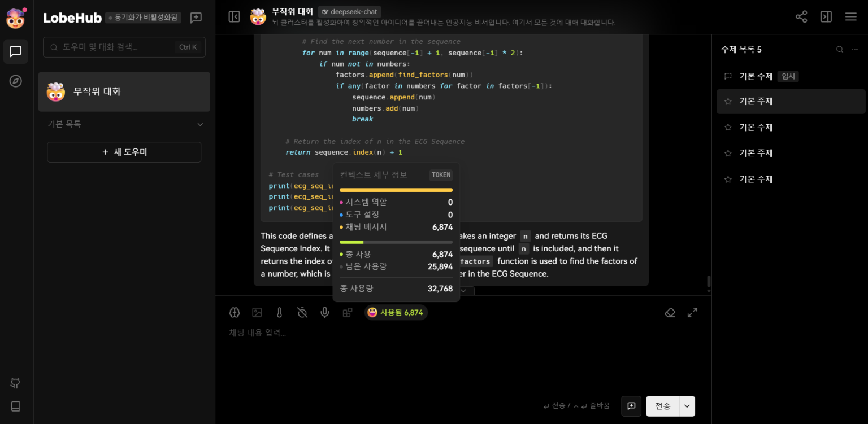
Task: Open the send button dropdown arrow
Action: click(x=687, y=406)
